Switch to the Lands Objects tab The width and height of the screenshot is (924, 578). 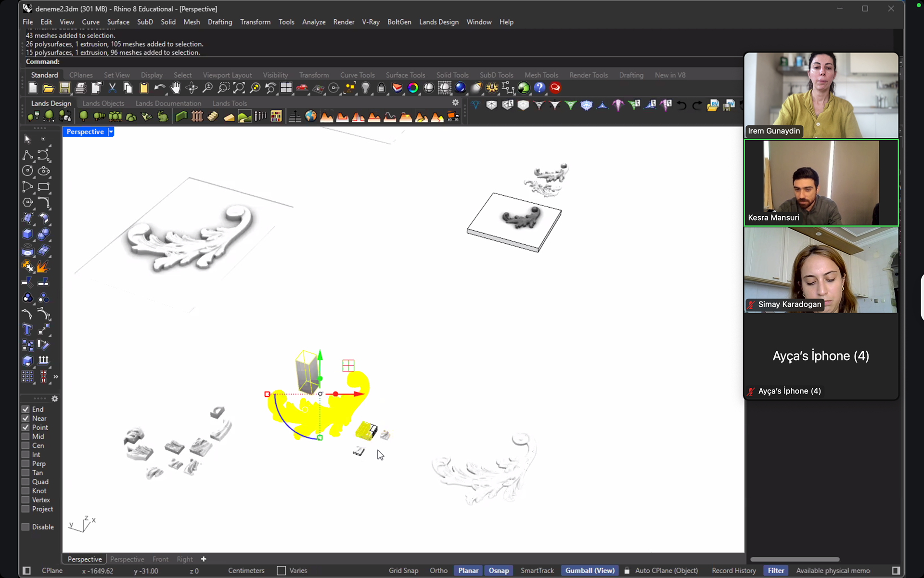point(103,103)
